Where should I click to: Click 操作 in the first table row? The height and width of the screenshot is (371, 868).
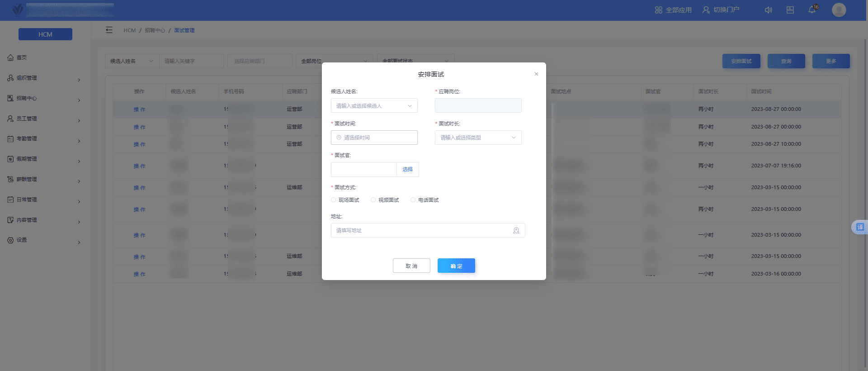click(x=139, y=109)
